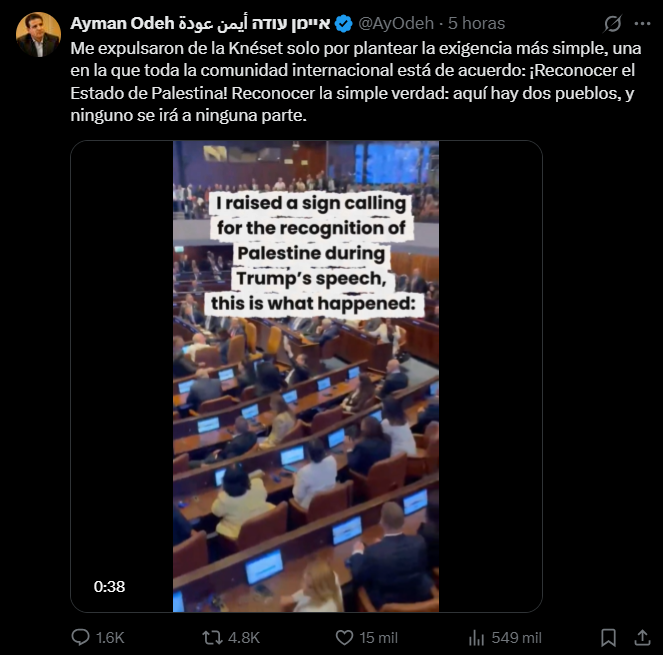Open the Grok explain-post icon

[x=612, y=23]
